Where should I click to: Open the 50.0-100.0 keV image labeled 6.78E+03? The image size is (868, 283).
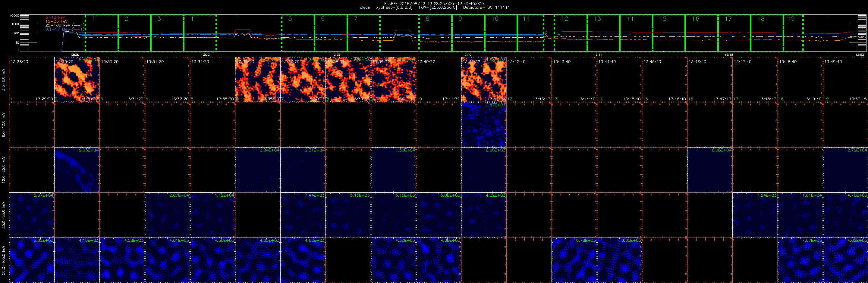[574, 260]
